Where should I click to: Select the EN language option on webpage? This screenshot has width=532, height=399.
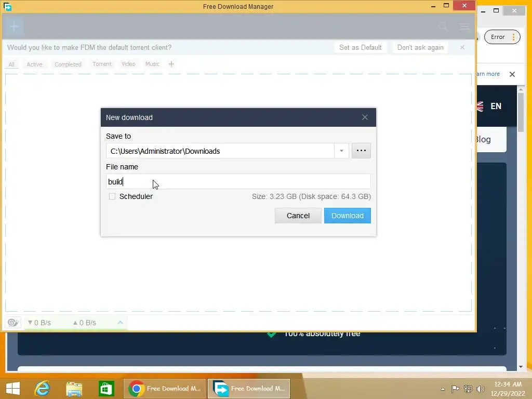[496, 106]
